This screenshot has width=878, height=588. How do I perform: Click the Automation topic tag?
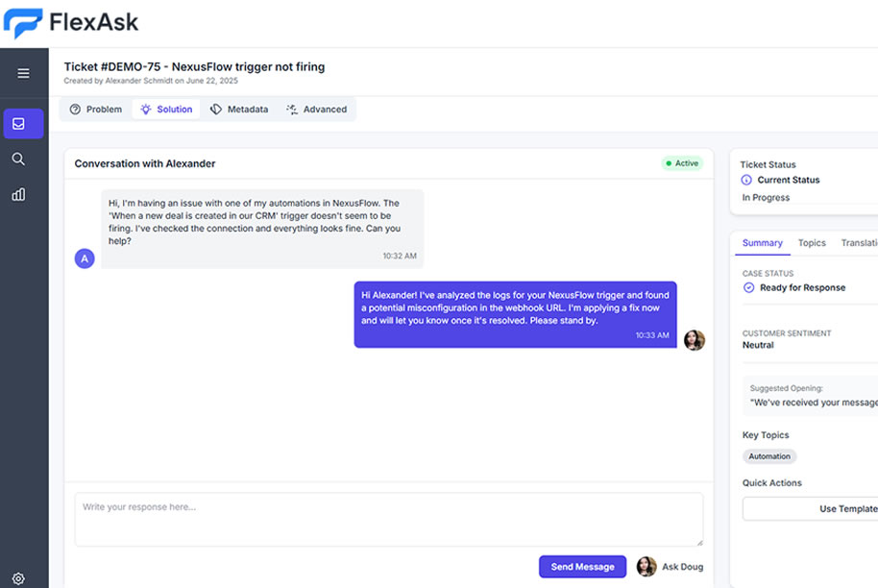769,456
